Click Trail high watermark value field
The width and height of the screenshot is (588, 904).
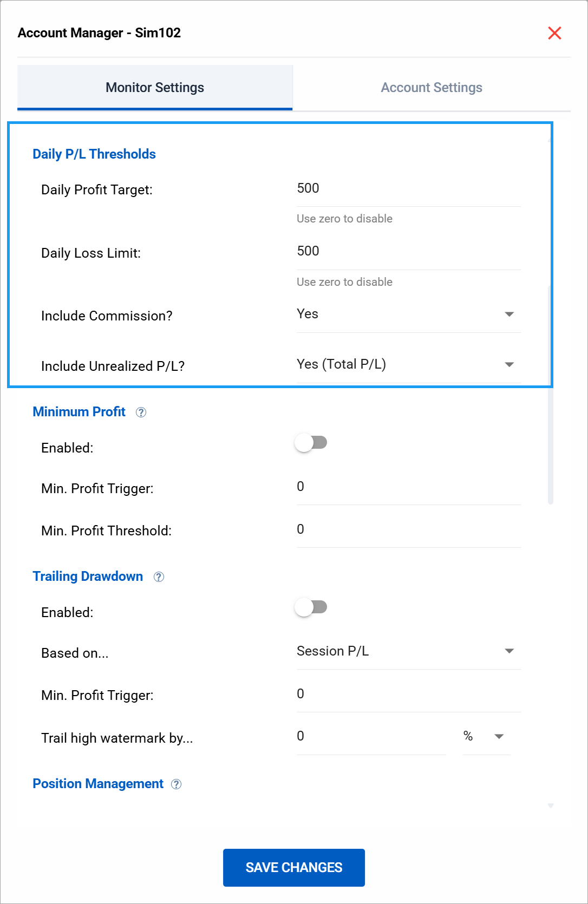click(x=371, y=737)
